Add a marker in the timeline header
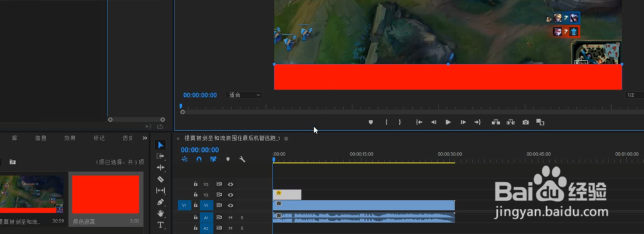 coord(228,159)
